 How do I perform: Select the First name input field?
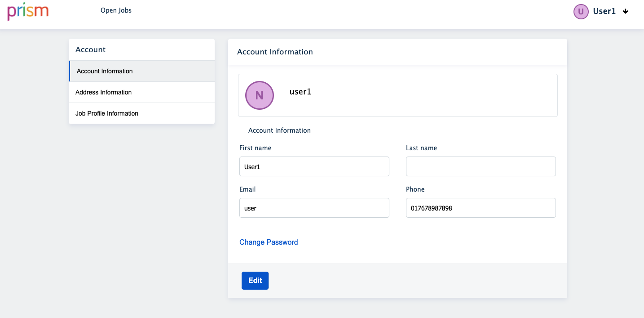coord(314,166)
